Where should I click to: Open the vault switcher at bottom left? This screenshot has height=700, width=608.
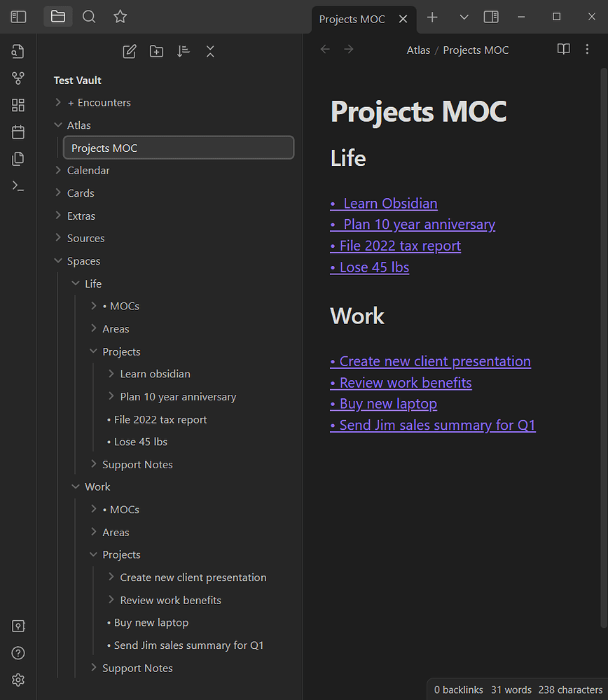coord(18,626)
